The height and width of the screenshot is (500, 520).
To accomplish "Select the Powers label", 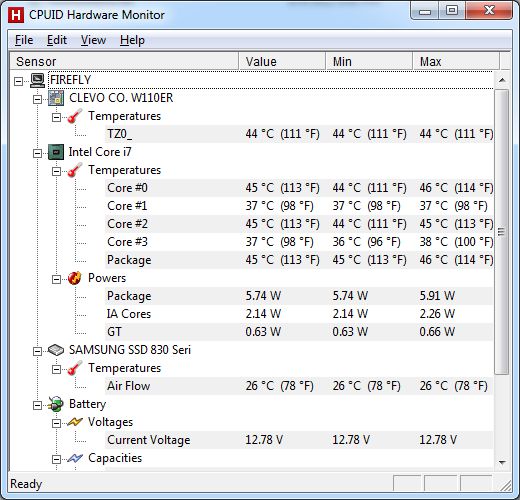I will click(107, 278).
